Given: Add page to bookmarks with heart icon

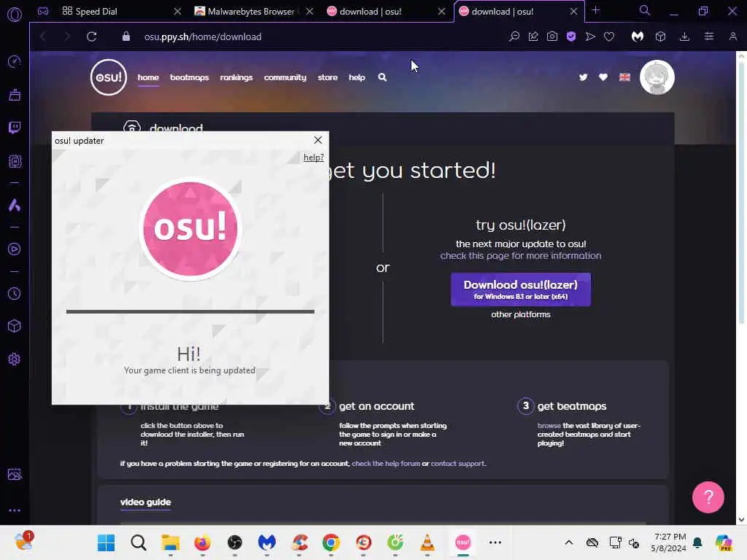Looking at the screenshot, I should tap(609, 36).
